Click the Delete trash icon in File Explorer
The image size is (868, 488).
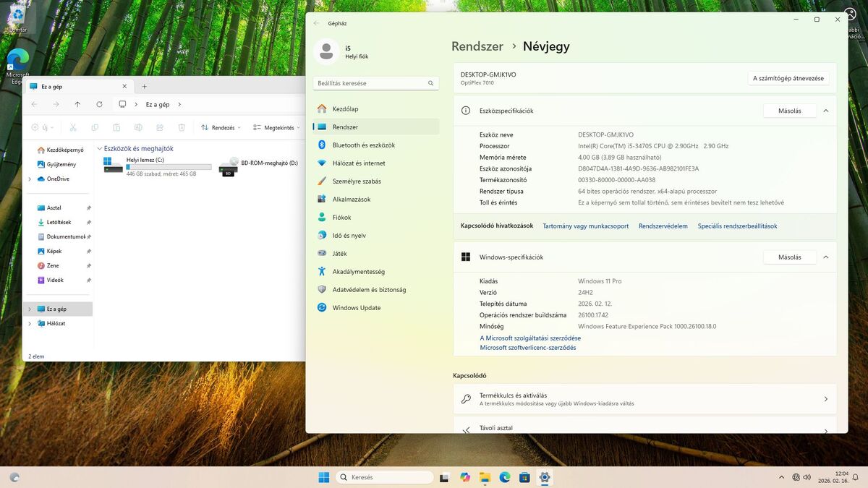[x=182, y=127]
